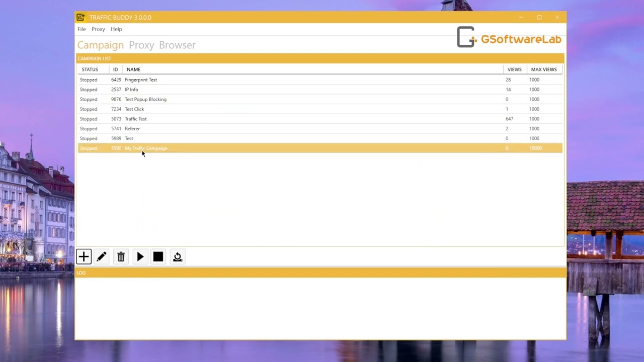644x362 pixels.
Task: Click the Traffic Buddy title bar app icon
Action: pyautogui.click(x=80, y=17)
